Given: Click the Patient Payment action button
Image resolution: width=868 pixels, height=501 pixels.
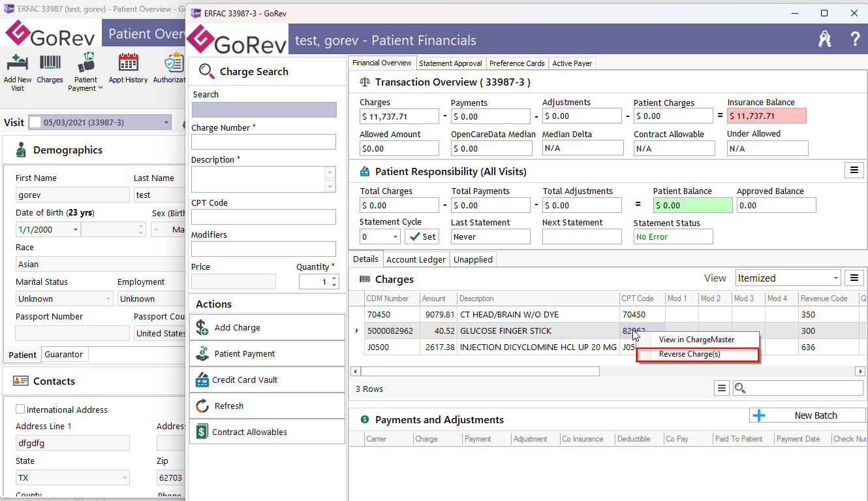Looking at the screenshot, I should click(268, 353).
